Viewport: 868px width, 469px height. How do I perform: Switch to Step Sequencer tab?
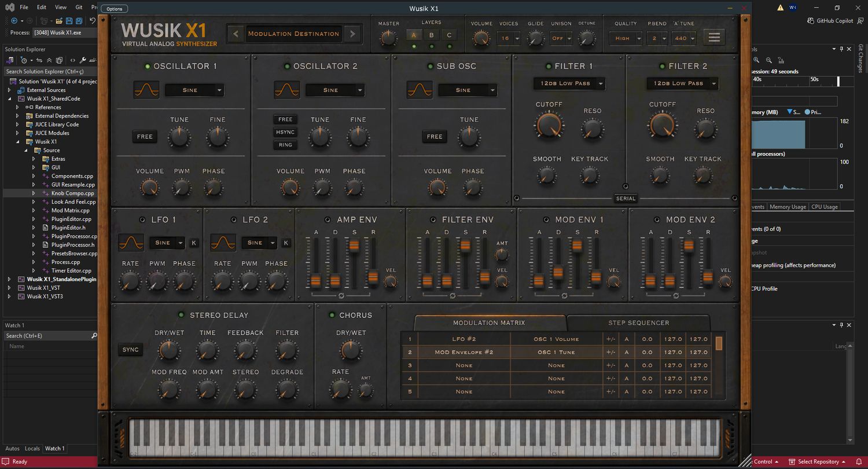[x=638, y=323]
